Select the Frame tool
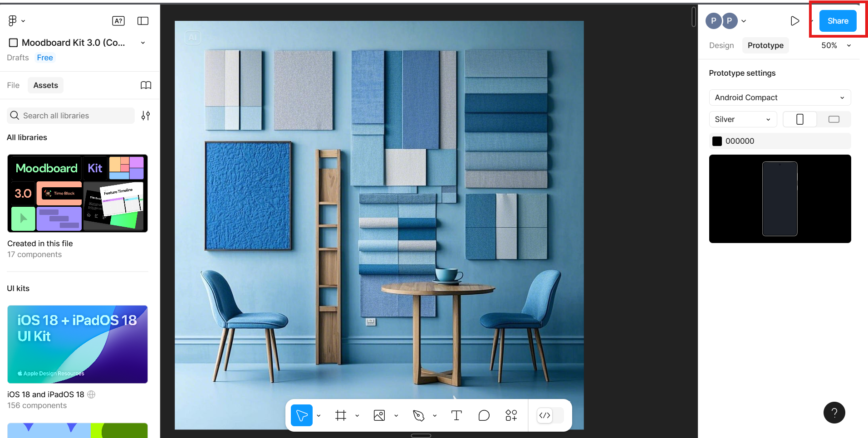Viewport: 868px width, 438px height. 341,415
